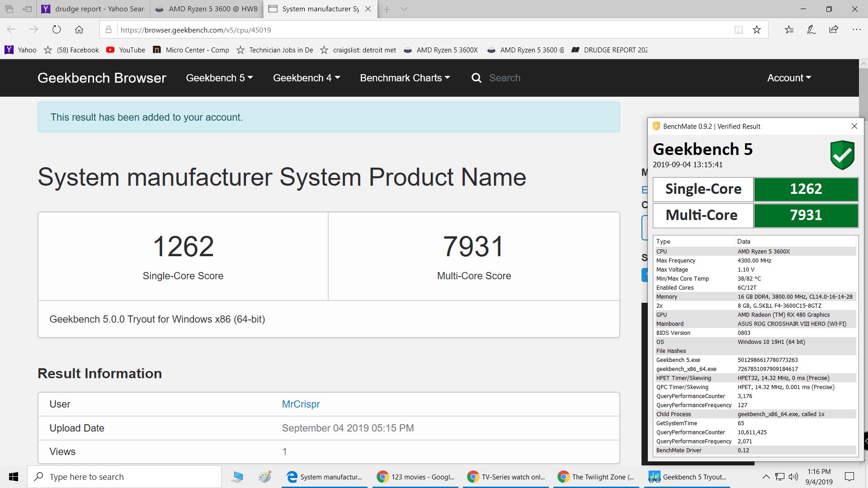
Task: Click the address bar URL
Action: [196, 30]
